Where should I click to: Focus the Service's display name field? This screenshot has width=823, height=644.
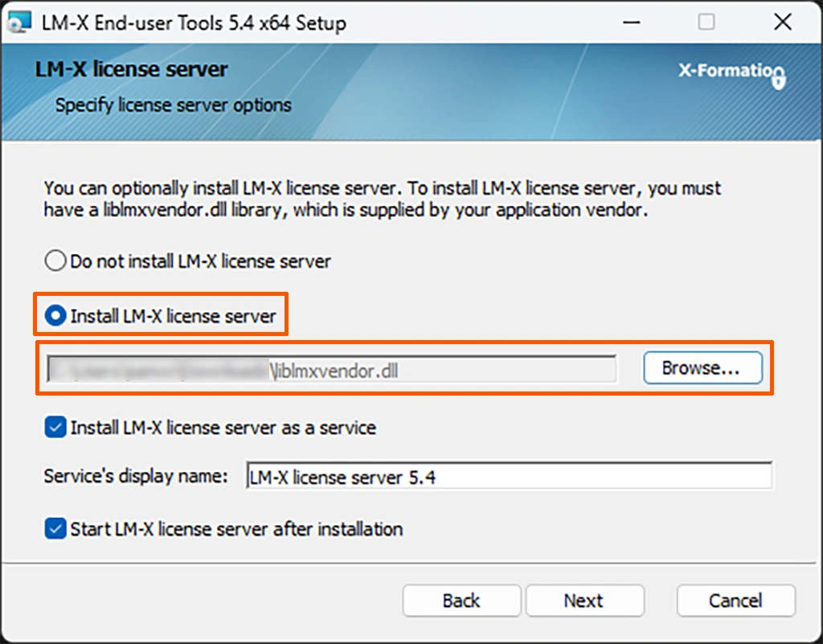509,476
